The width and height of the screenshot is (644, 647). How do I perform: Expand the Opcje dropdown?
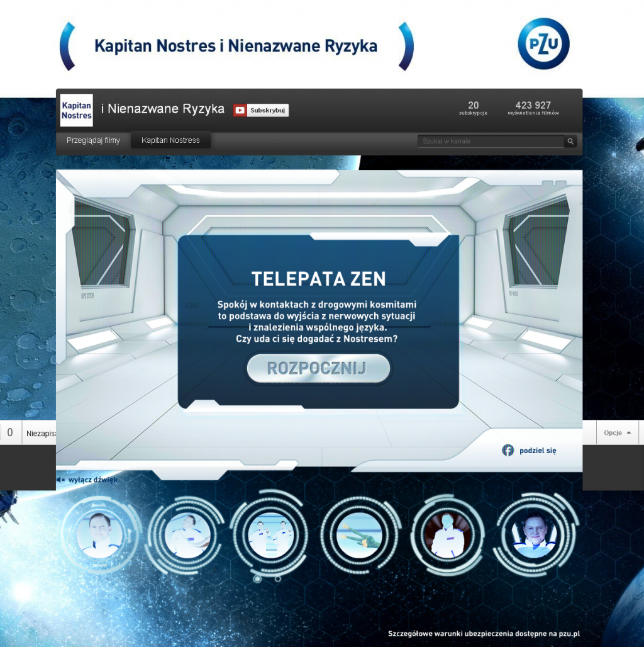(x=617, y=433)
